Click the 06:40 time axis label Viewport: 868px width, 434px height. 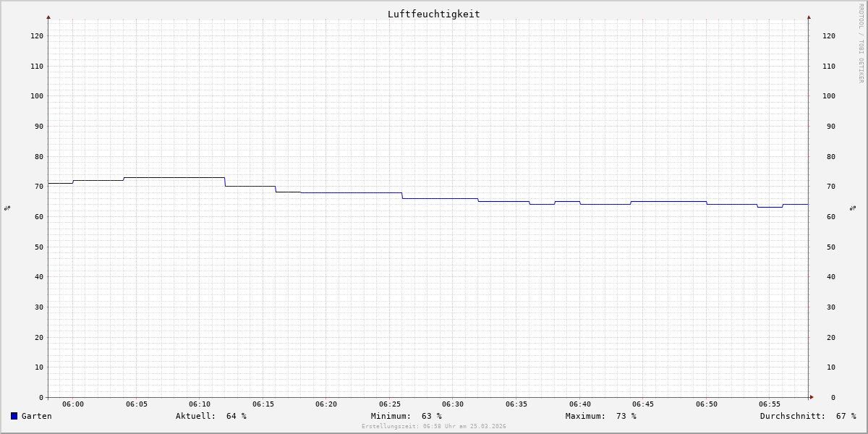point(580,404)
